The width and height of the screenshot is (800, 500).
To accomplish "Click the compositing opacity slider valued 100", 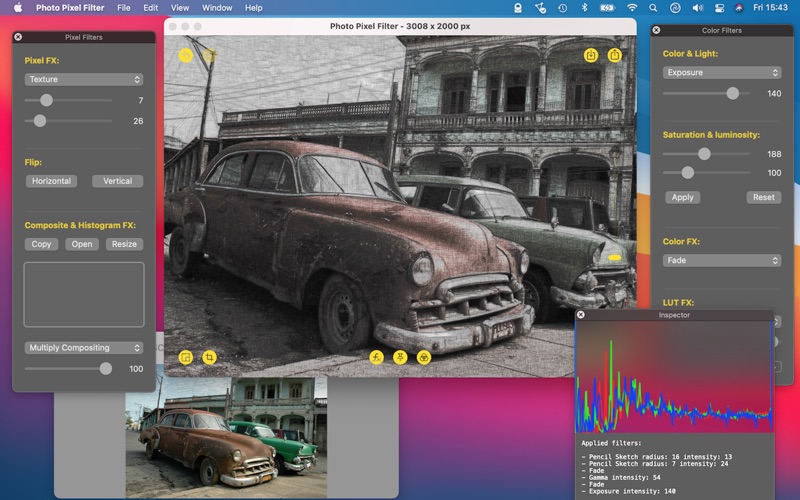I will click(x=68, y=368).
